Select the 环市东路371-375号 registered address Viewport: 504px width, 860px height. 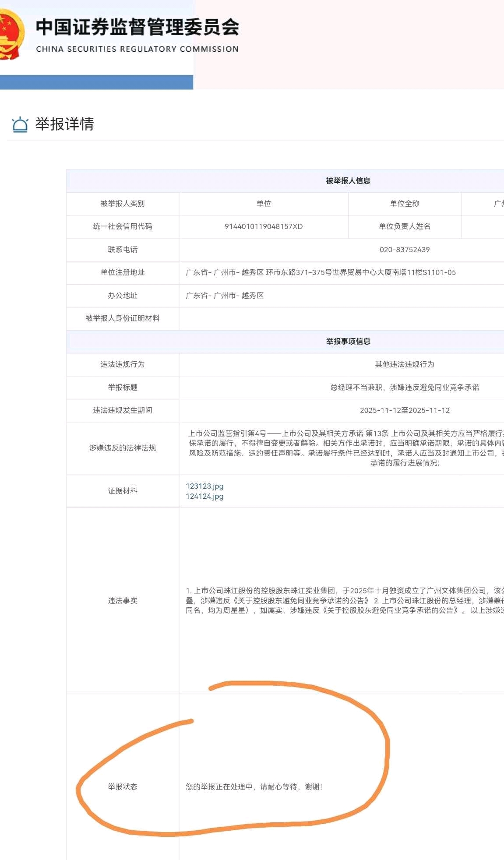click(x=321, y=272)
